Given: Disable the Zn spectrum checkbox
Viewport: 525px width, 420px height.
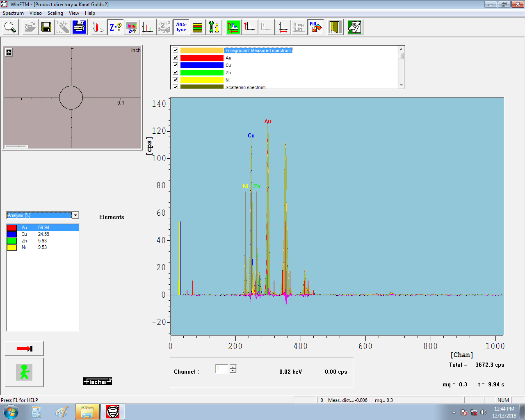Looking at the screenshot, I should tap(176, 73).
